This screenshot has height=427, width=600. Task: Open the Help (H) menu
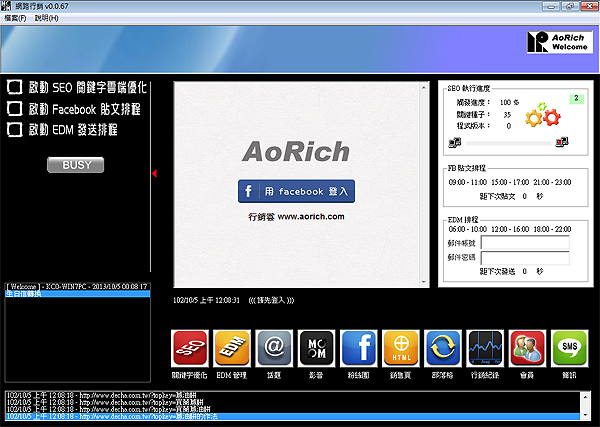(x=46, y=18)
